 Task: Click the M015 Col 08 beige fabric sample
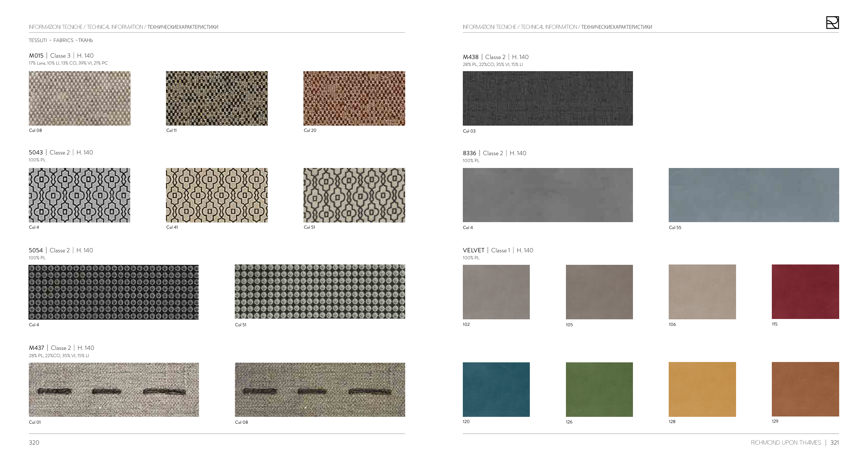(80, 98)
